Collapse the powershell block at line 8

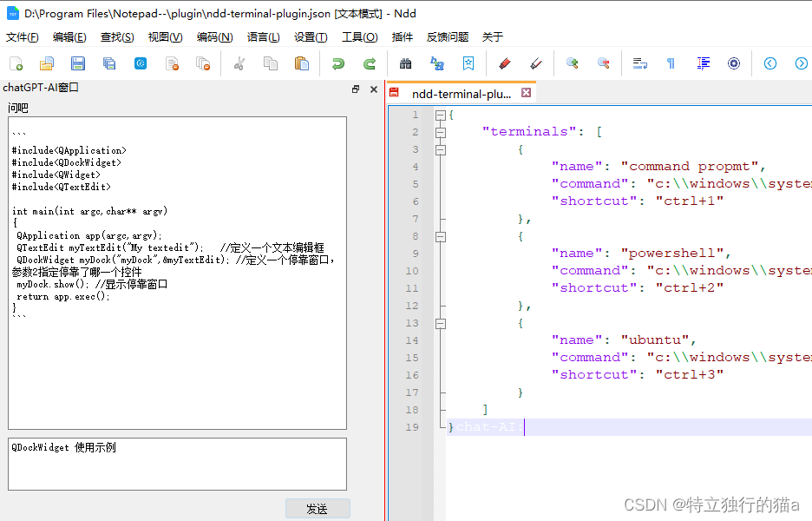click(441, 236)
